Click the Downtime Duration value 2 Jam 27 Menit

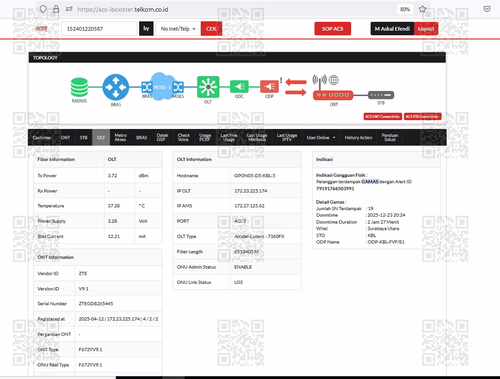click(383, 222)
